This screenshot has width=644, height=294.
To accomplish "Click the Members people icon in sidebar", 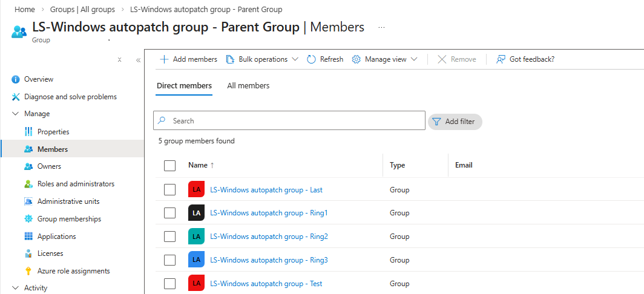I will [28, 149].
